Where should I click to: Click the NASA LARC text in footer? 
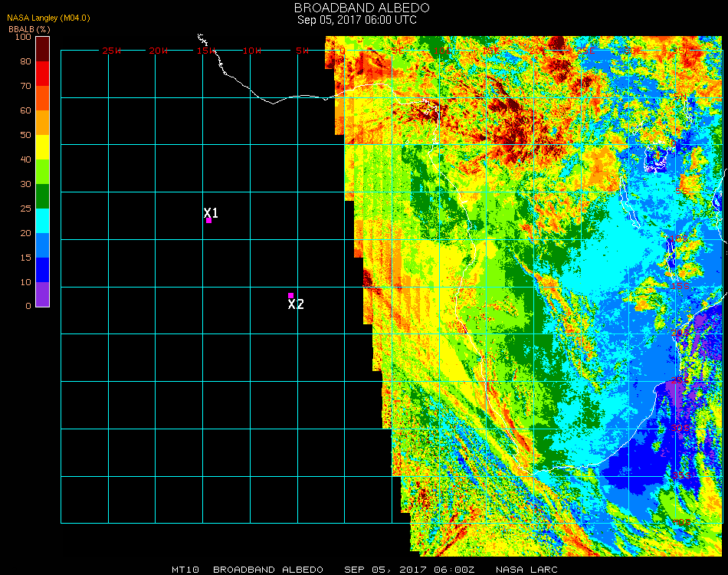click(526, 570)
